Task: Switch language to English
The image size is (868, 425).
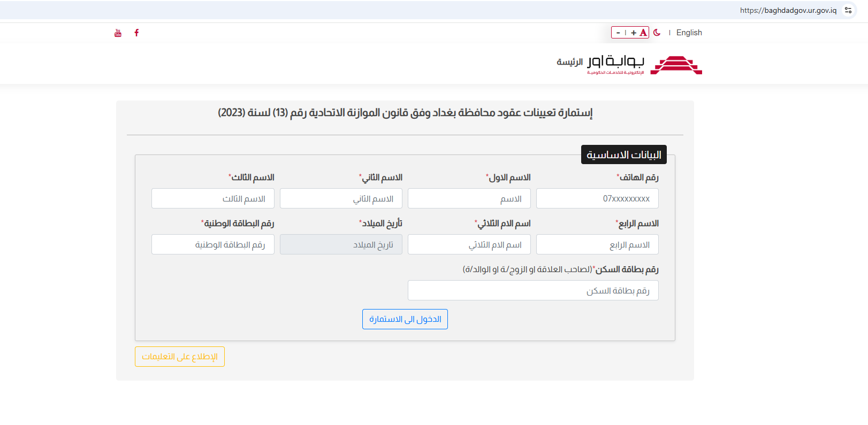Action: 689,33
